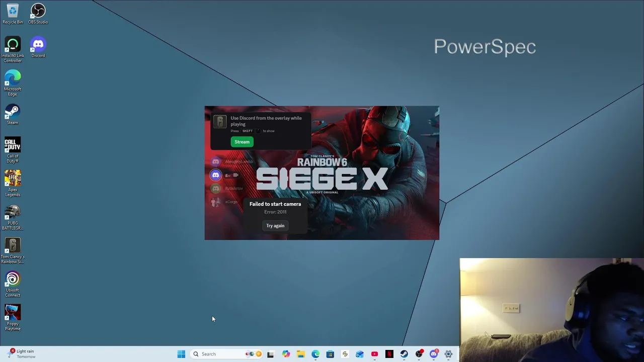Open the Steam desktop shortcut
This screenshot has height=362, width=644.
(13, 114)
